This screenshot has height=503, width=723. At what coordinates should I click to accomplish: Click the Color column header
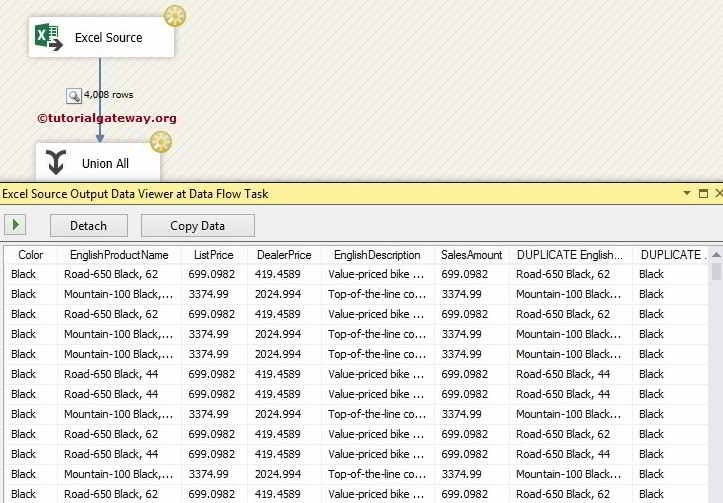click(30, 255)
